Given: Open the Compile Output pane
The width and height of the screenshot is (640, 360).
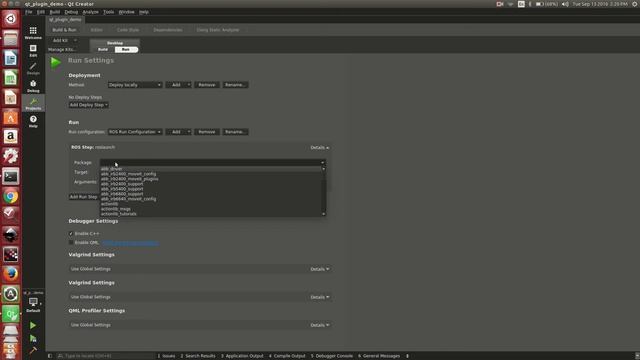Looking at the screenshot, I should 287,356.
